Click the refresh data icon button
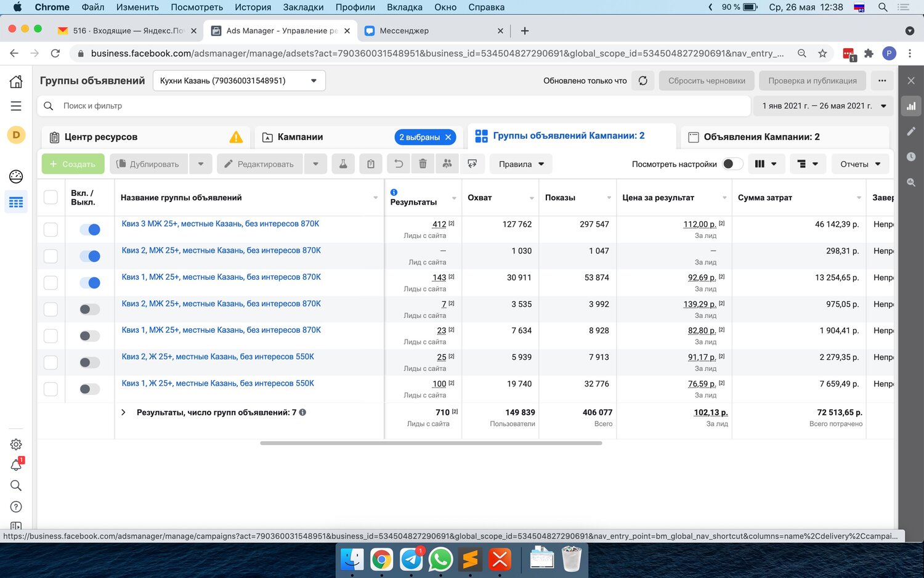The width and height of the screenshot is (924, 578). [x=642, y=81]
